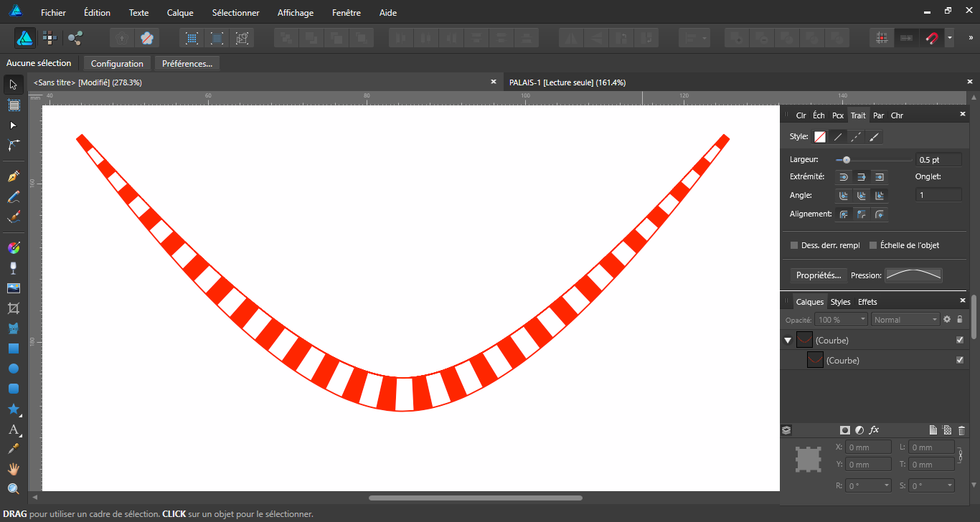
Task: Select the Rounded Rectangle tool
Action: pos(13,389)
